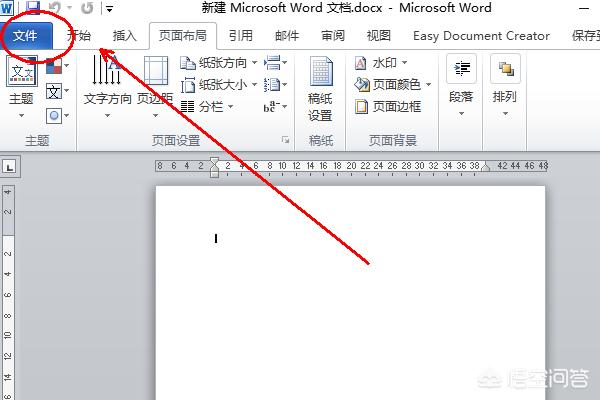The height and width of the screenshot is (400, 600).
Task: Open 页面设置 dialog launcher arrow
Action: click(285, 140)
